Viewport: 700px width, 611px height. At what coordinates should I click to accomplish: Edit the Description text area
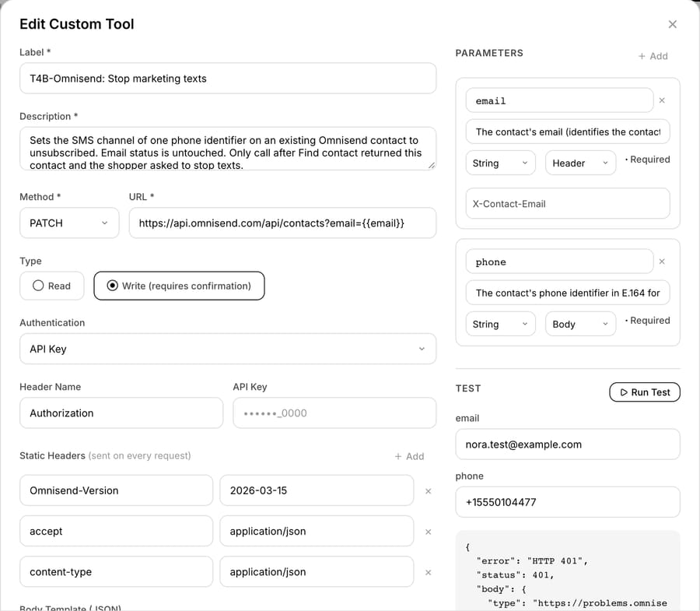click(x=228, y=149)
